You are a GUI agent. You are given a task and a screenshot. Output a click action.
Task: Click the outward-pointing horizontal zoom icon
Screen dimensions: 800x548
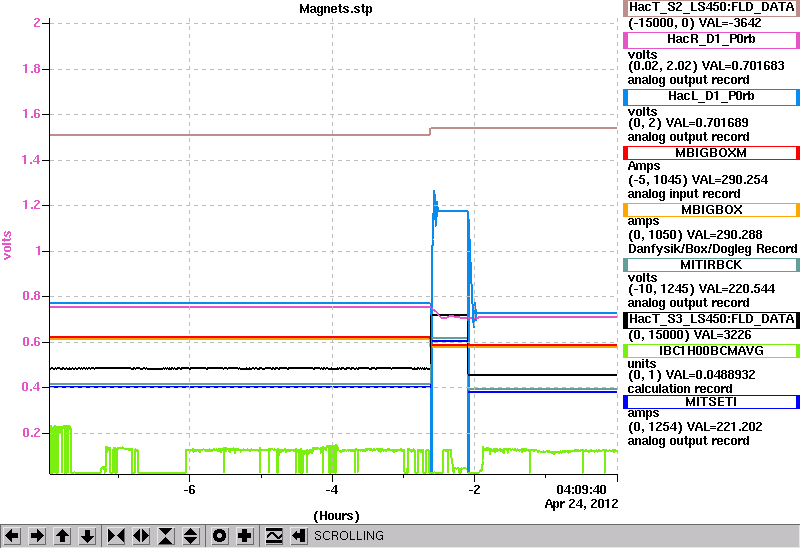pos(141,536)
